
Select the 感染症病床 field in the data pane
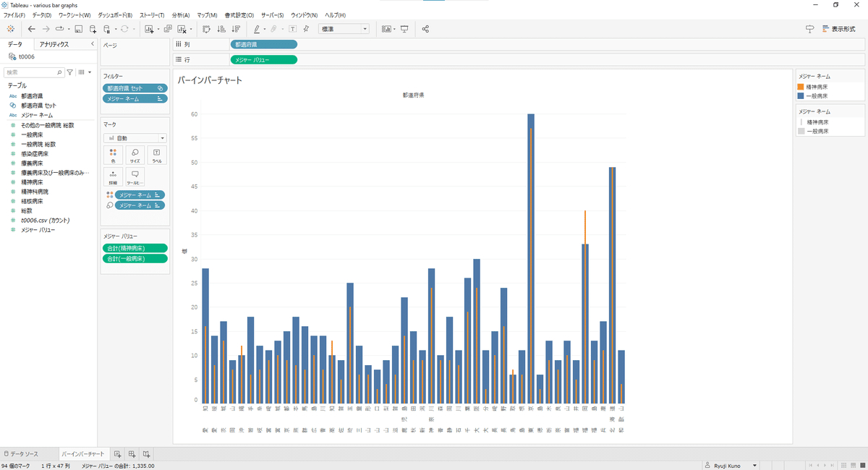pyautogui.click(x=35, y=154)
